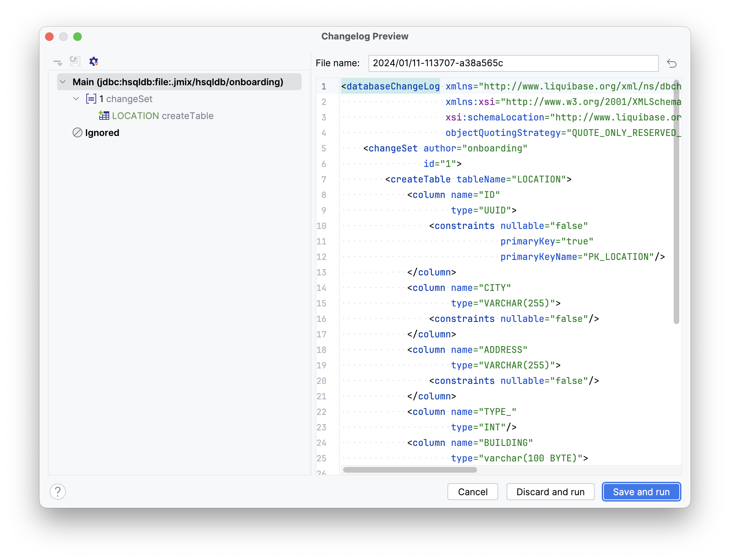Viewport: 730px width, 560px height.
Task: Click the Cancel button
Action: click(472, 492)
